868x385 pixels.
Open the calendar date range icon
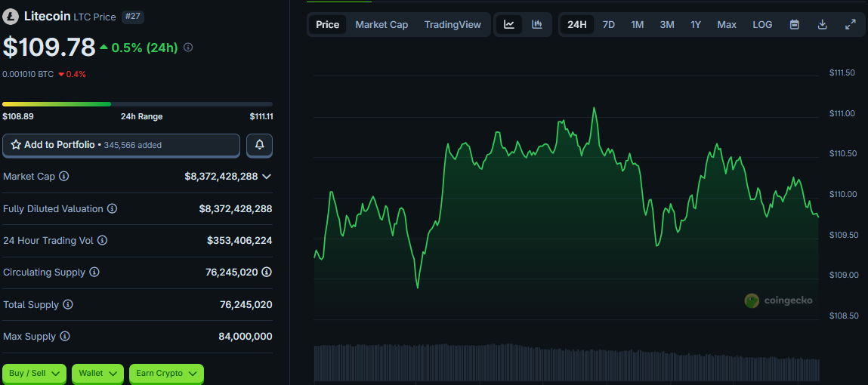coord(795,24)
